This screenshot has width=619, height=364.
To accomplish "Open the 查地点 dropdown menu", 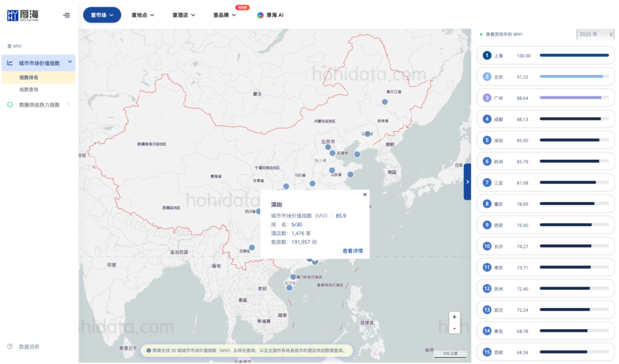I will 143,15.
